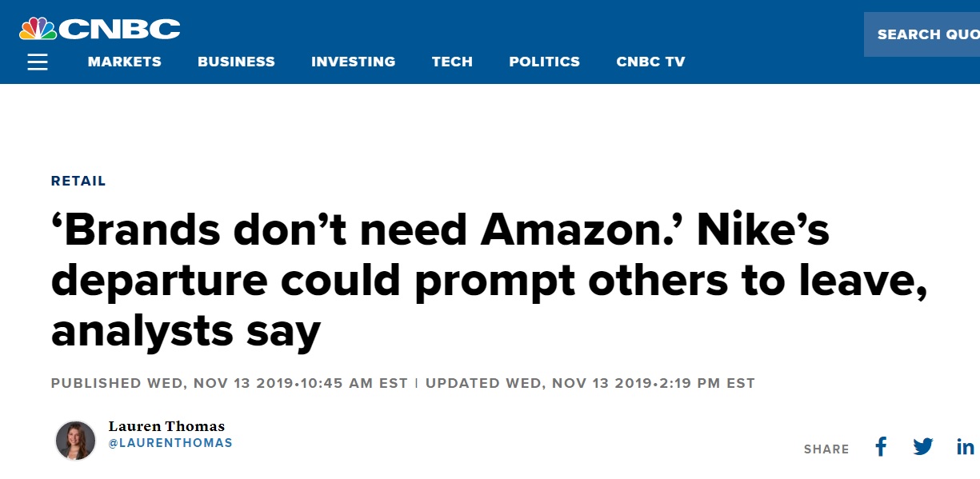Open the Tech section
The height and width of the screenshot is (479, 980).
[x=452, y=62]
